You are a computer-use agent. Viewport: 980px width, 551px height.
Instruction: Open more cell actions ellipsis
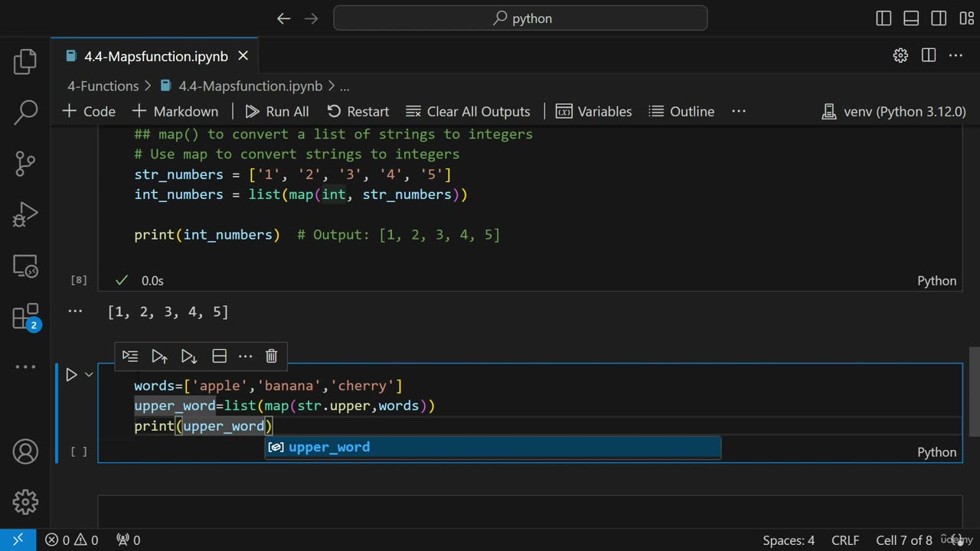(x=245, y=356)
